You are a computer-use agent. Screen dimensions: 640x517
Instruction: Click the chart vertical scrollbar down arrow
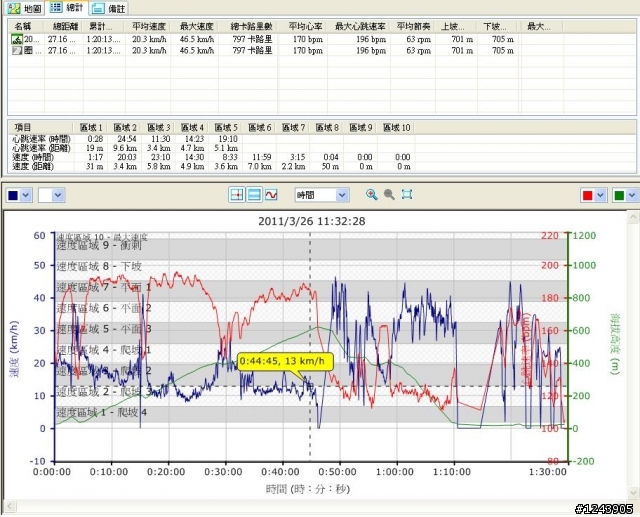tap(633, 492)
